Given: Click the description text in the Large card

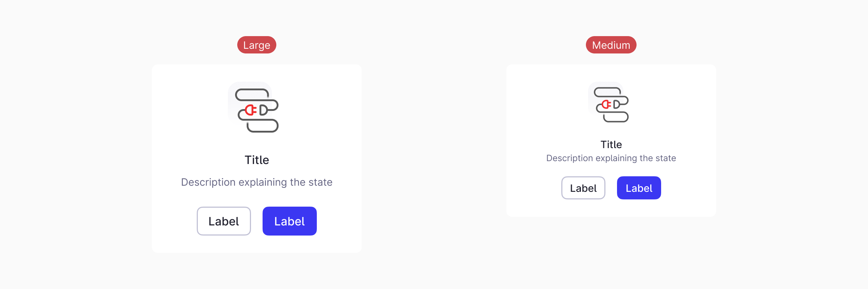Looking at the screenshot, I should click(257, 182).
